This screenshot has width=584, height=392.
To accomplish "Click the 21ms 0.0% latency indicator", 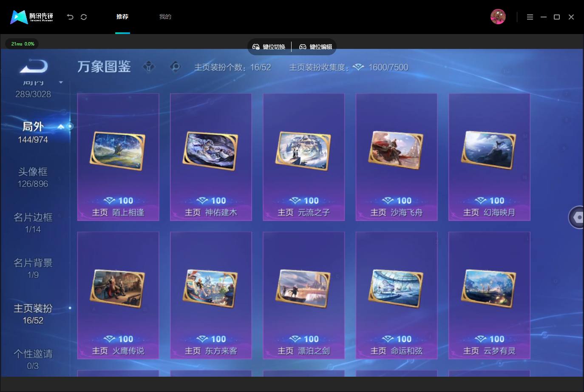I will click(x=23, y=44).
